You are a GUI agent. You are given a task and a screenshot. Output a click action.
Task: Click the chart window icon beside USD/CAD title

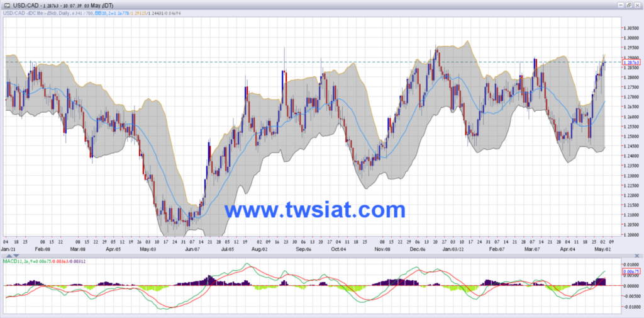[x=7, y=5]
